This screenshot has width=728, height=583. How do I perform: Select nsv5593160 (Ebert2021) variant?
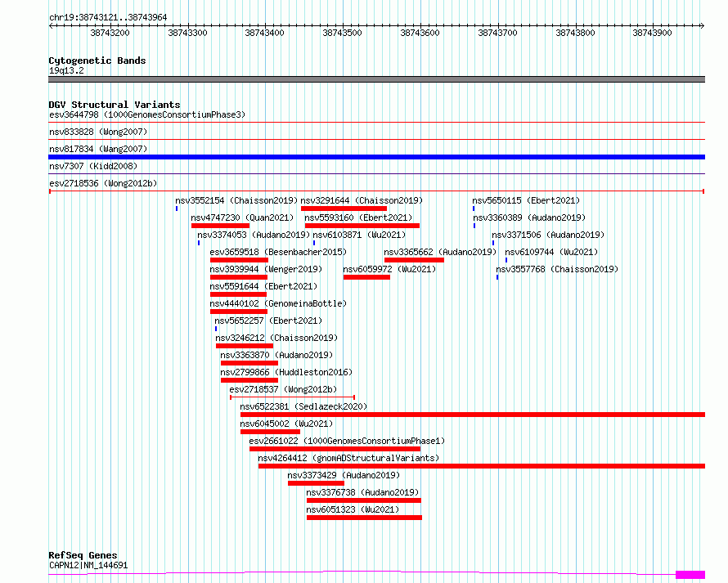coord(358,218)
